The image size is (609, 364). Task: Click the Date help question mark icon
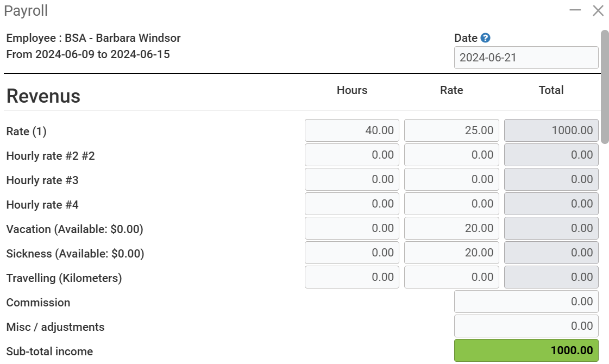486,38
